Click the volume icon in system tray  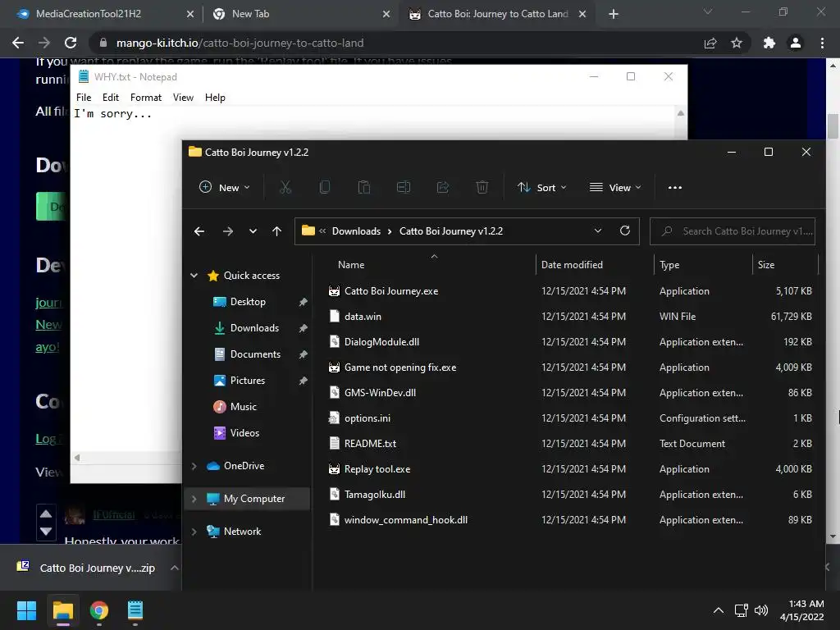pos(760,610)
